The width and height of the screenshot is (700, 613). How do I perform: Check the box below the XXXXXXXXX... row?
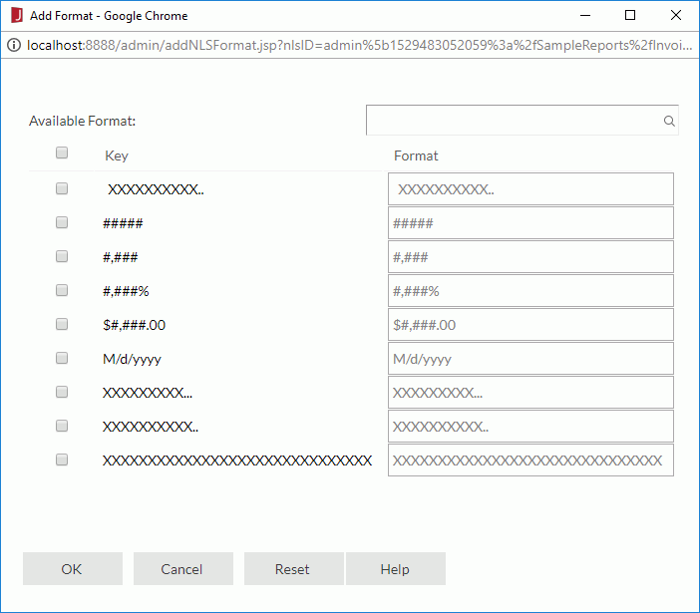coord(62,426)
